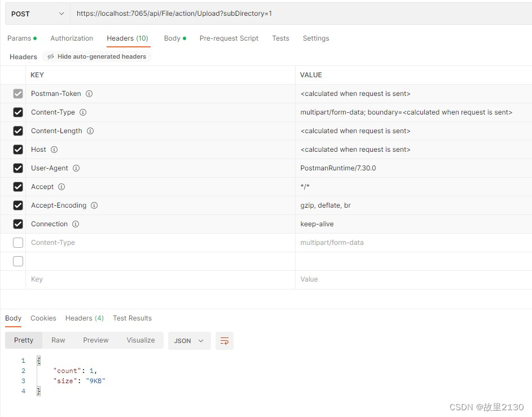Image resolution: width=532 pixels, height=417 pixels.
Task: Open the POST method dropdown
Action: tap(38, 14)
